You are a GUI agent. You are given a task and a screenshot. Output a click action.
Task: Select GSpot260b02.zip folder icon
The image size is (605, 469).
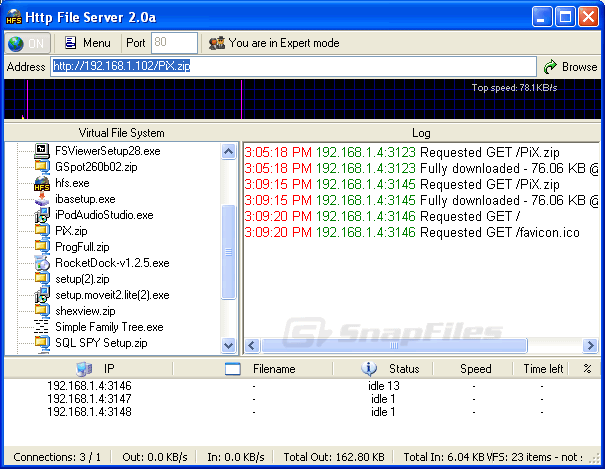pos(42,167)
